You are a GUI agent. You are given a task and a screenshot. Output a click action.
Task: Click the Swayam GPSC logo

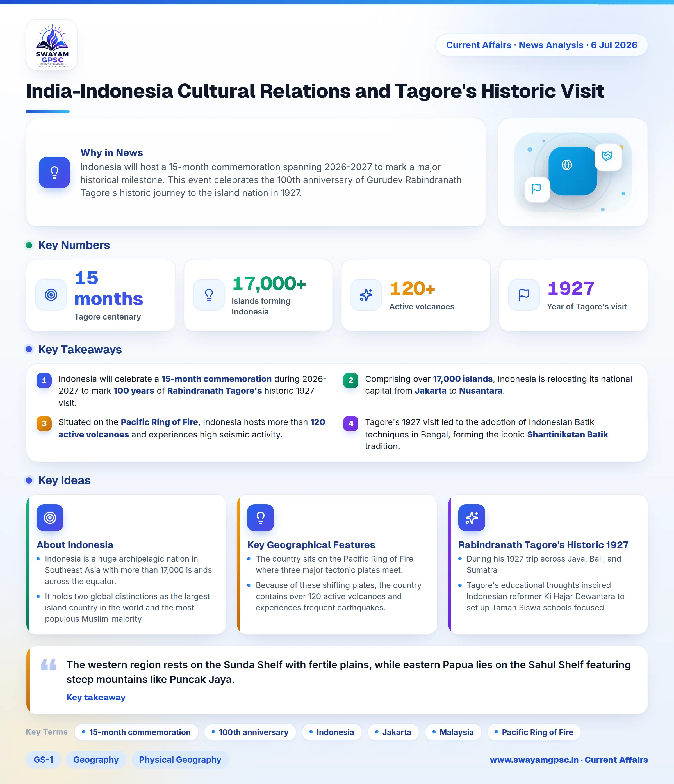(x=52, y=45)
